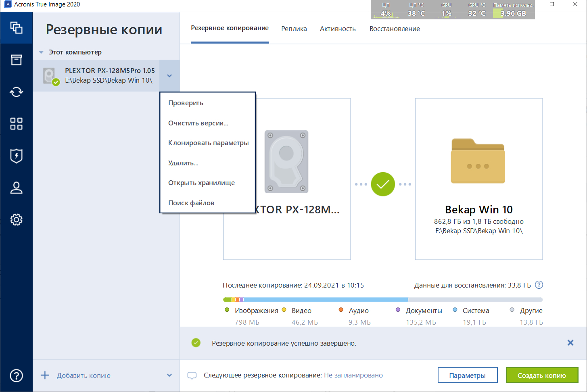Screen dimensions: 587x392
Task: Click the yellow 'Видео' legend dot
Action: pyautogui.click(x=284, y=310)
